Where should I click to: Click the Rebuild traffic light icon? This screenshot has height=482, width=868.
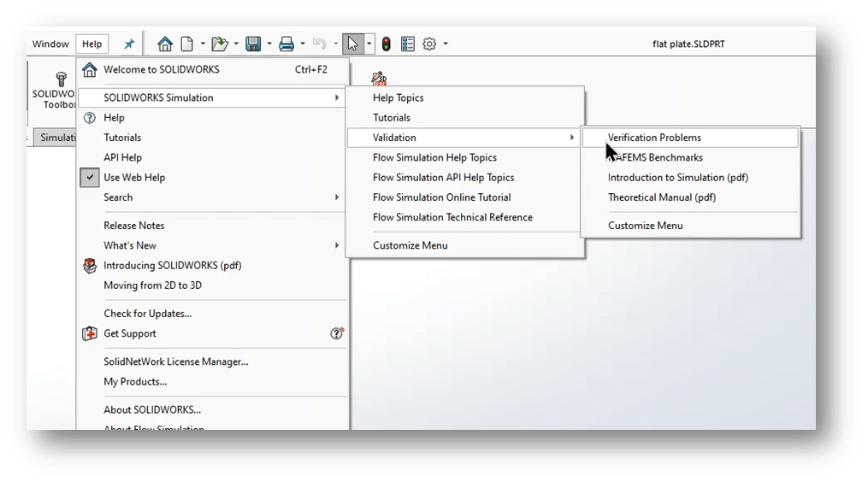(387, 44)
